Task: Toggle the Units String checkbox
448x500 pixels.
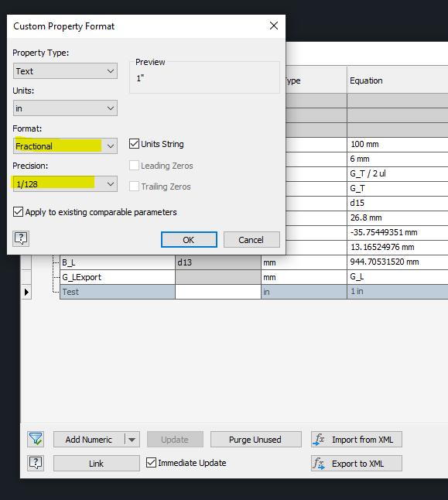Action: click(x=134, y=144)
